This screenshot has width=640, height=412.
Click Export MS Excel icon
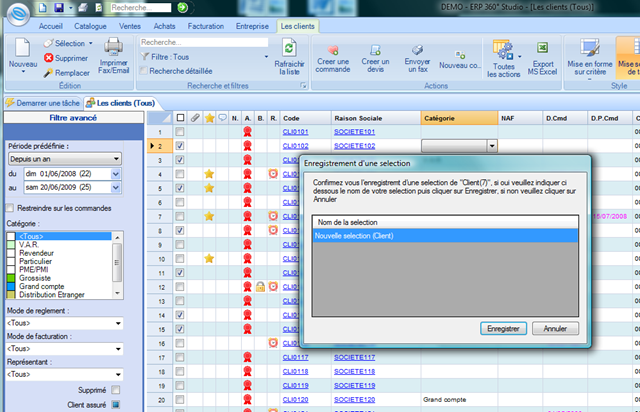pos(542,48)
